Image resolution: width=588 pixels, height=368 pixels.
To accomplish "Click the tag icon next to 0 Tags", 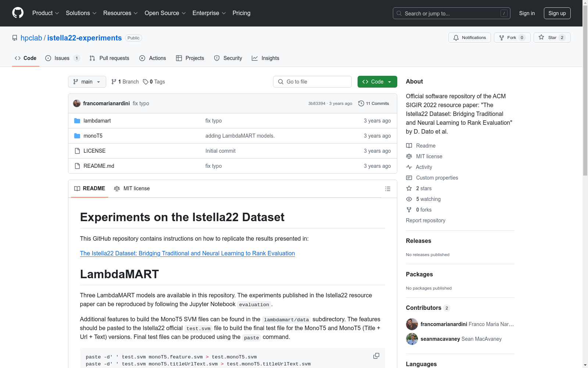I will (x=146, y=82).
